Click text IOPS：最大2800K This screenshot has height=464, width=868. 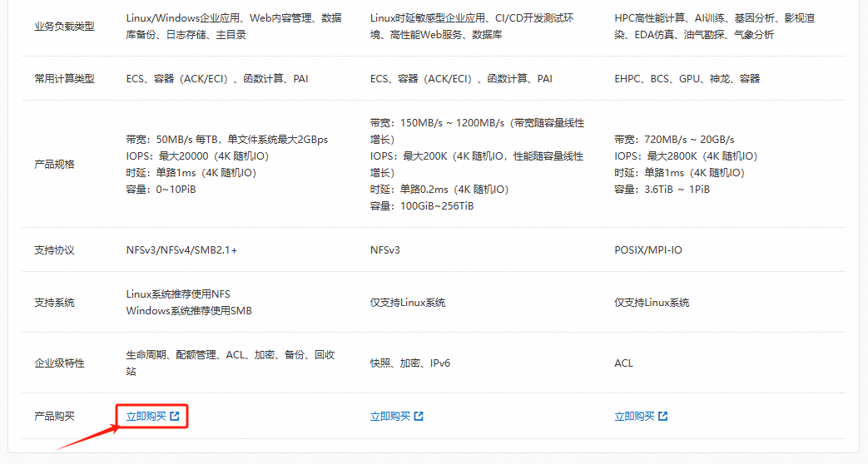pos(654,156)
